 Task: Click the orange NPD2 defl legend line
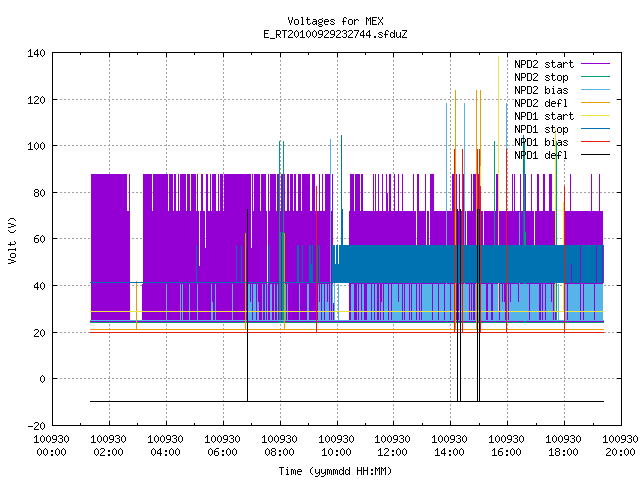point(596,103)
